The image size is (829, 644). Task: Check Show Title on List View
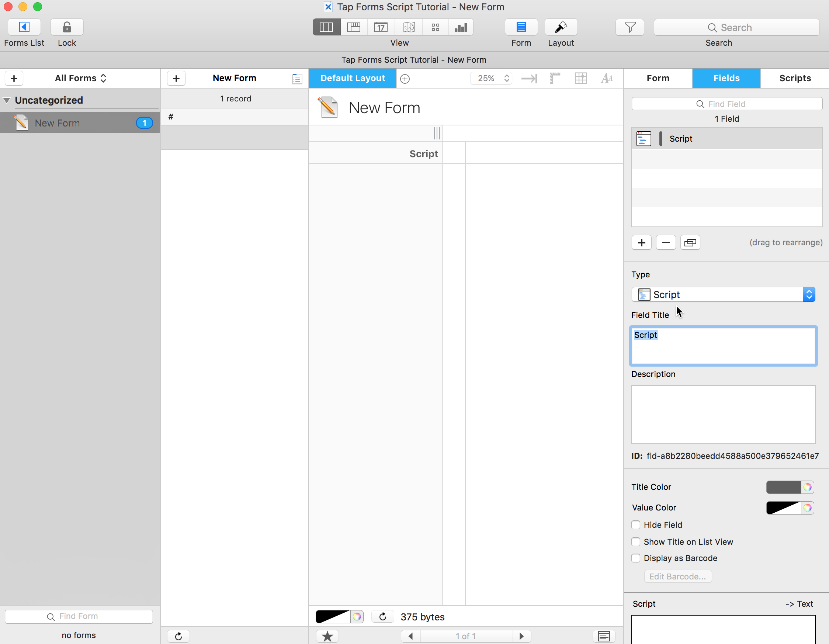pos(636,542)
